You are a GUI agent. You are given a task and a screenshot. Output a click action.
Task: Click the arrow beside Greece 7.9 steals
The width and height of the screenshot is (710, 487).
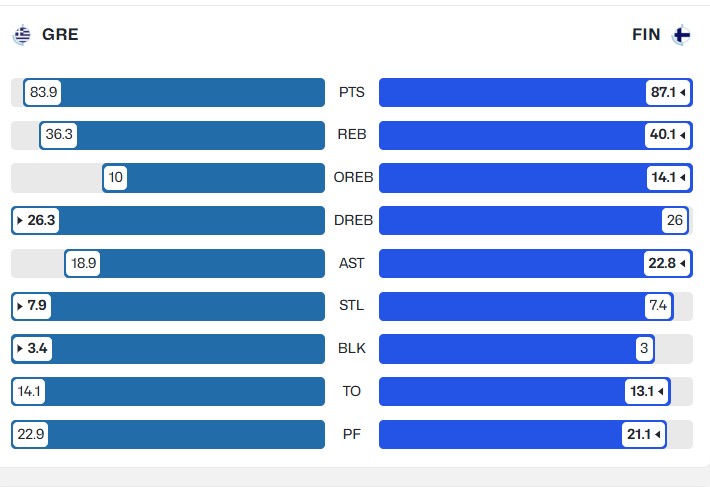pyautogui.click(x=20, y=306)
